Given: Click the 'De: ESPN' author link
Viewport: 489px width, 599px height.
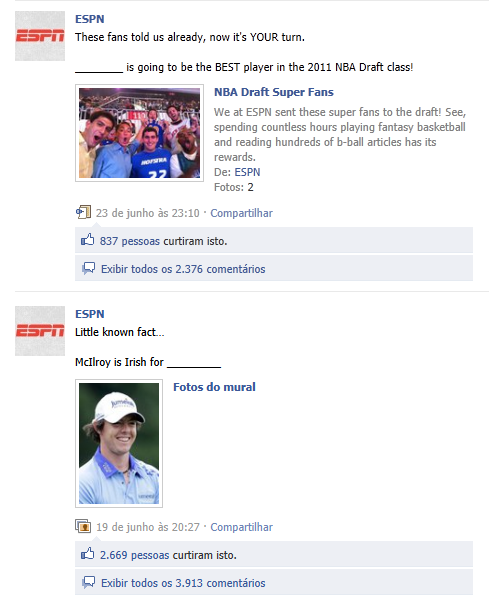Looking at the screenshot, I should point(247,172).
